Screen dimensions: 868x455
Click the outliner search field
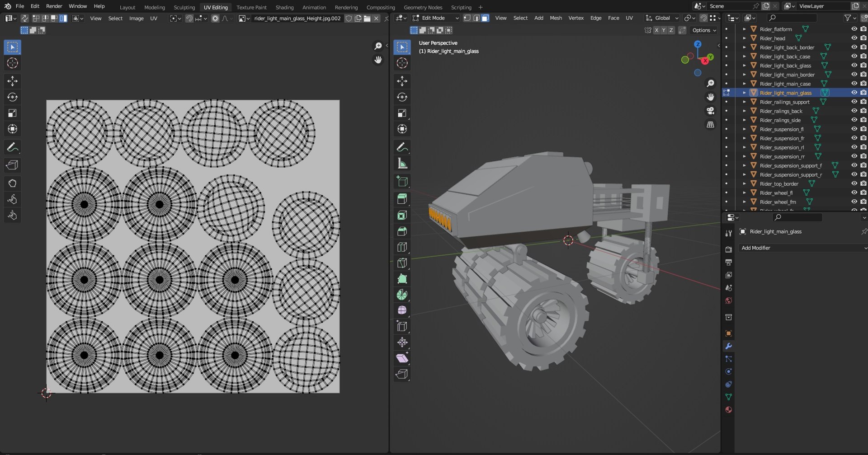792,18
